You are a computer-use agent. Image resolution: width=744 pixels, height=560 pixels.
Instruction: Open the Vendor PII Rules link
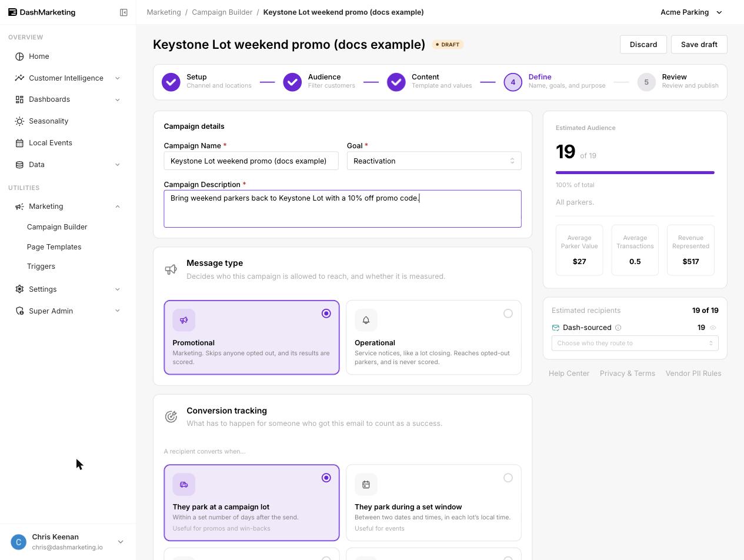693,374
